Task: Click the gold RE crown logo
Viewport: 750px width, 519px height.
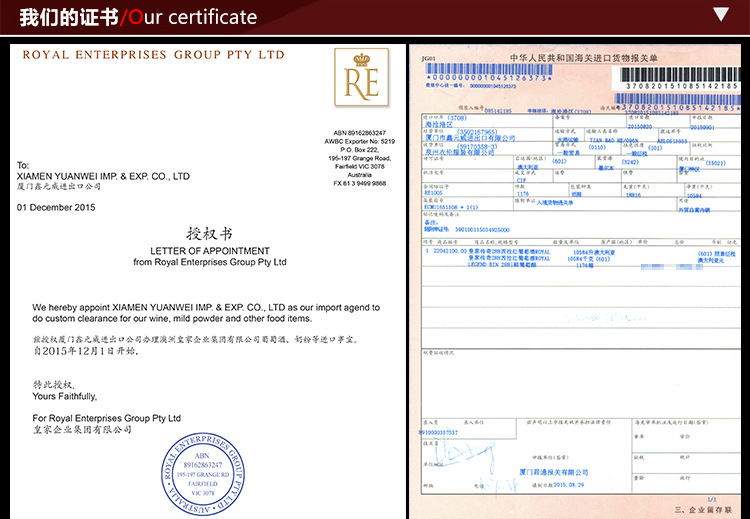Action: click(362, 77)
